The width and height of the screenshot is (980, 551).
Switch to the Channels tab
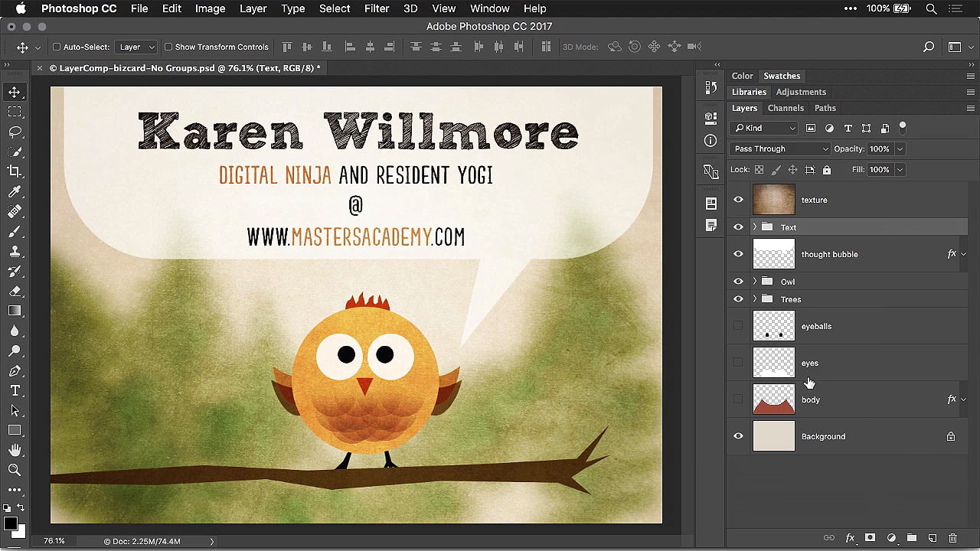point(786,108)
